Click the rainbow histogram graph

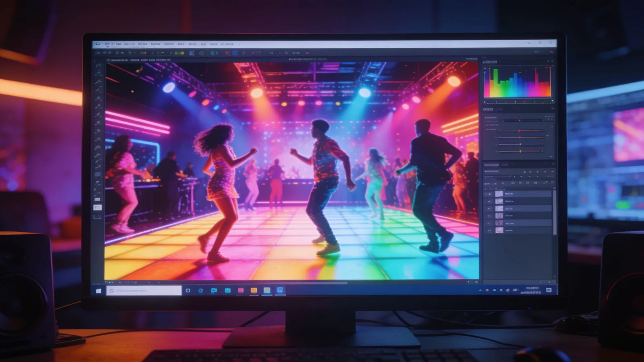pyautogui.click(x=518, y=82)
